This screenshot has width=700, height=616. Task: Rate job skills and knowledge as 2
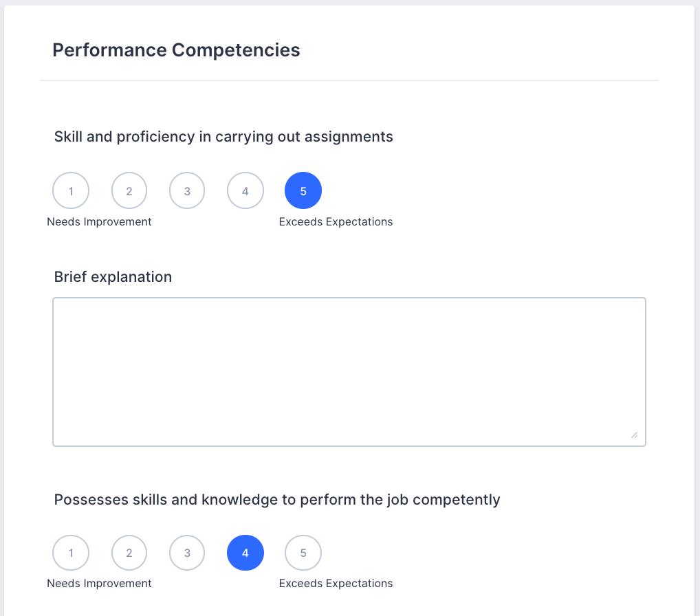(129, 553)
